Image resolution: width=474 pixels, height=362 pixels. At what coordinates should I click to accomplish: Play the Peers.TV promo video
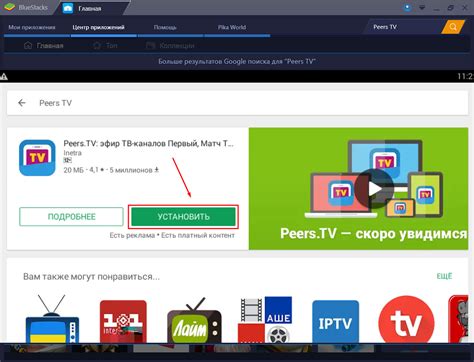pos(374,189)
